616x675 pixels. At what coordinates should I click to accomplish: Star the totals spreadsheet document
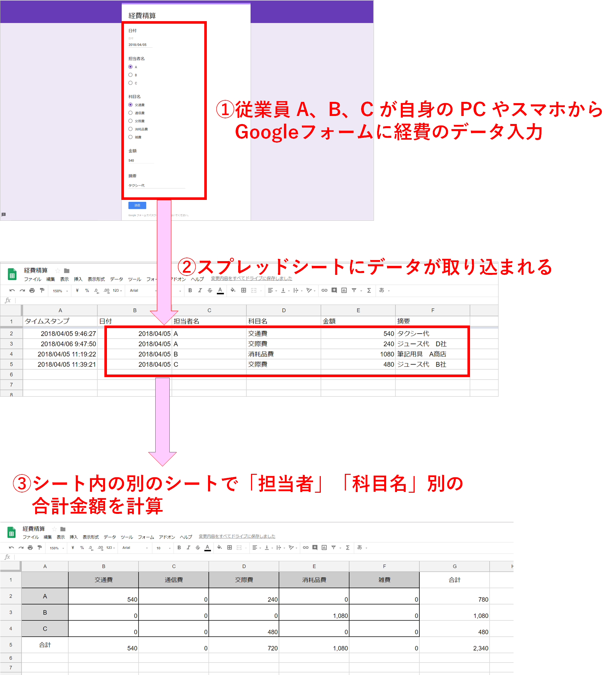pyautogui.click(x=54, y=529)
